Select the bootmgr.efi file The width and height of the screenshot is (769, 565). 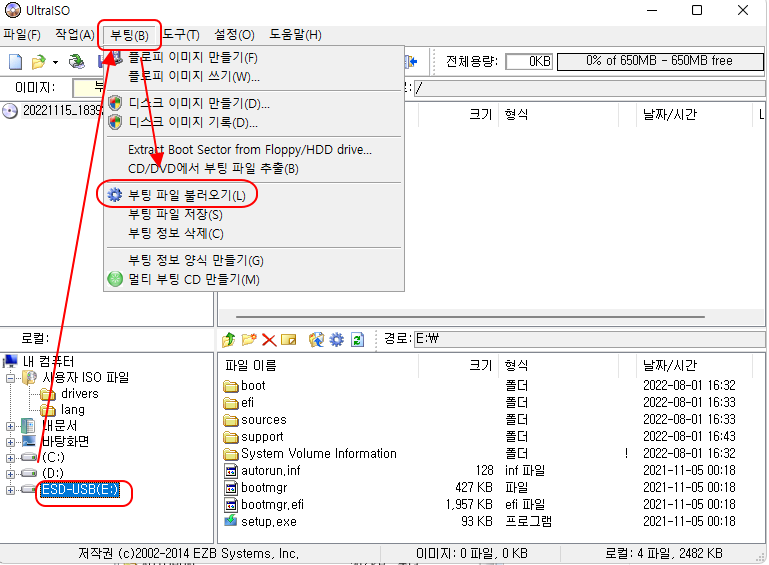point(272,505)
